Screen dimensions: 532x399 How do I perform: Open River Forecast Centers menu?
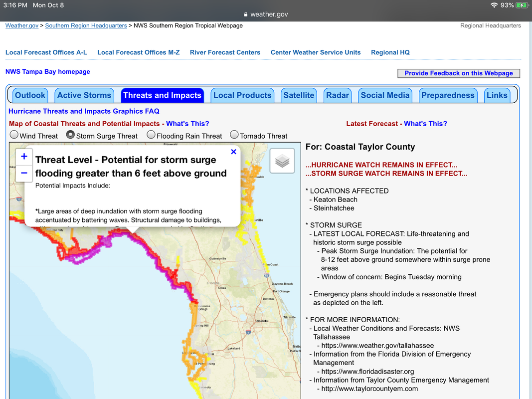point(225,52)
